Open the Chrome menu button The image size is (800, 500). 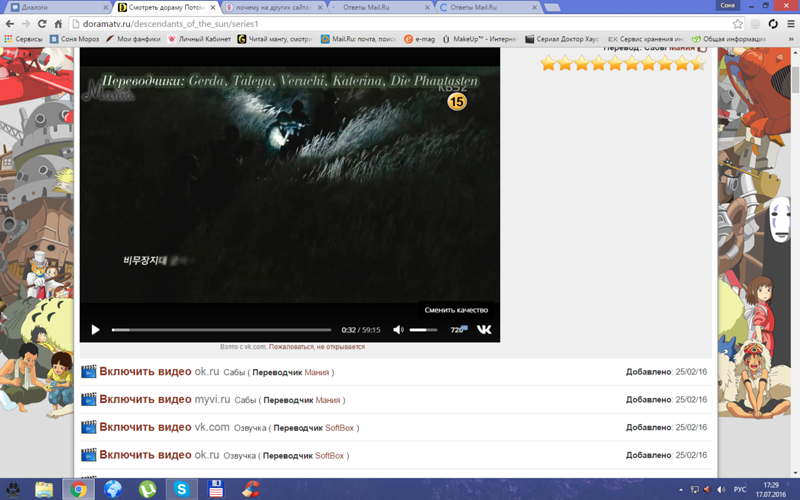point(791,24)
